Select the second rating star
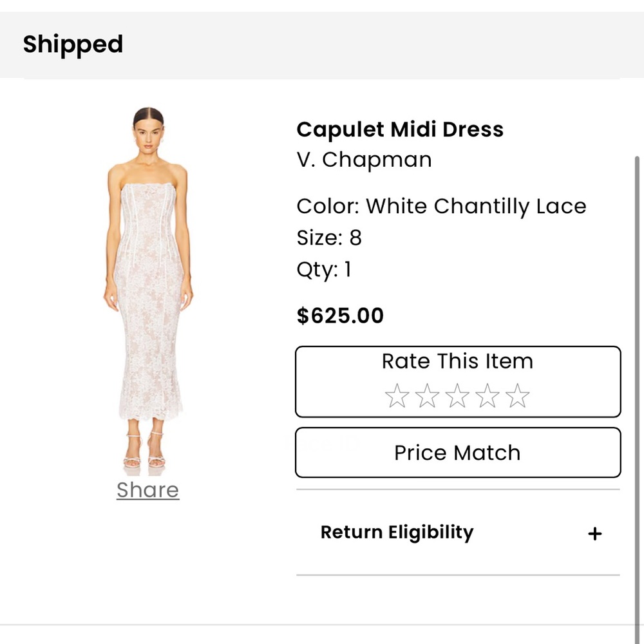 tap(428, 395)
